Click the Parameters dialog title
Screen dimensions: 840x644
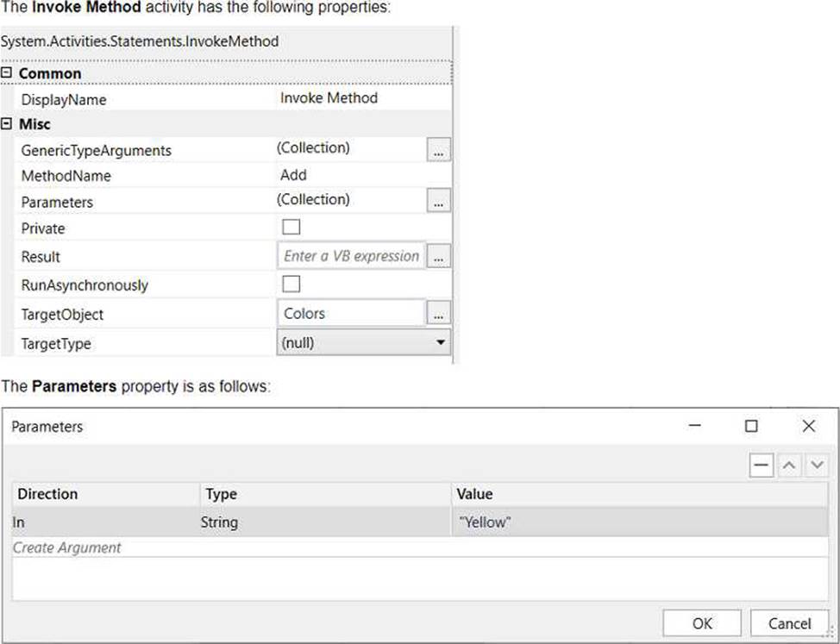(x=47, y=427)
